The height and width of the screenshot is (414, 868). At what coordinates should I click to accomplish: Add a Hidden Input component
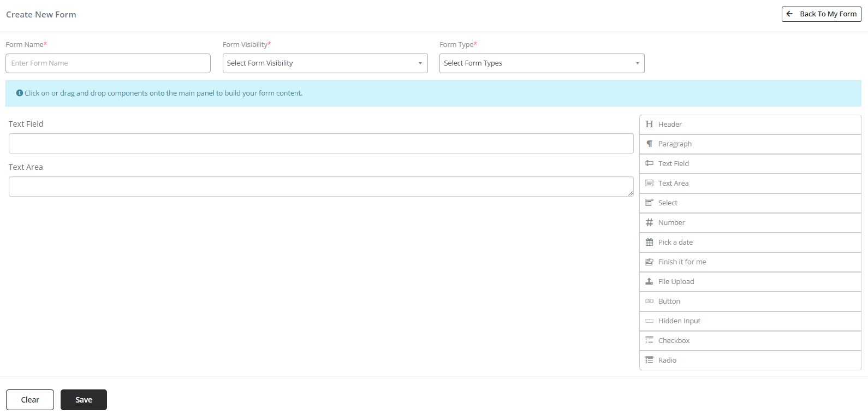tap(679, 321)
